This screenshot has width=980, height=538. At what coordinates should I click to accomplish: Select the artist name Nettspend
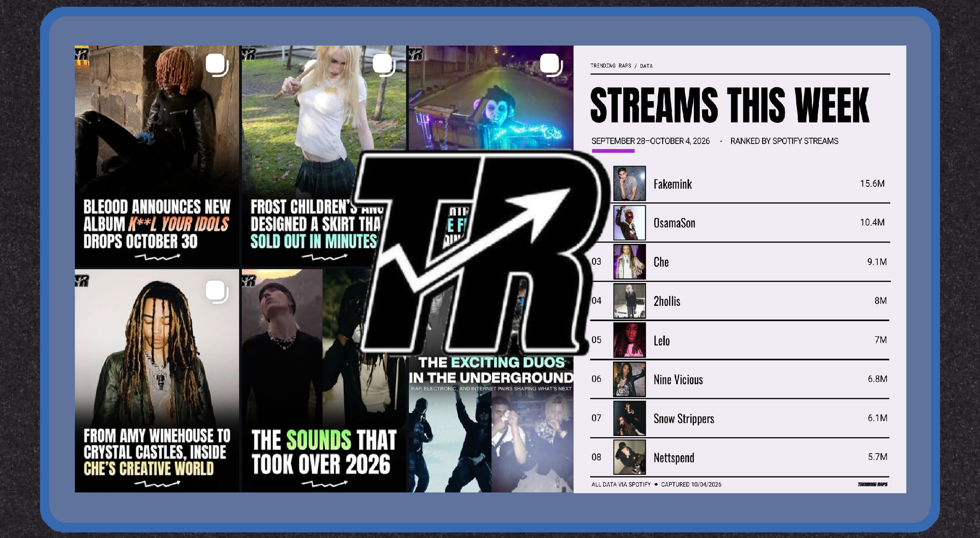(x=674, y=458)
